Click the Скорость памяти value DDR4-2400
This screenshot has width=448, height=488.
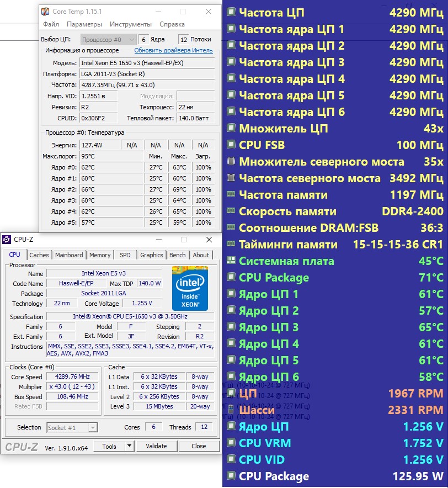coord(413,211)
